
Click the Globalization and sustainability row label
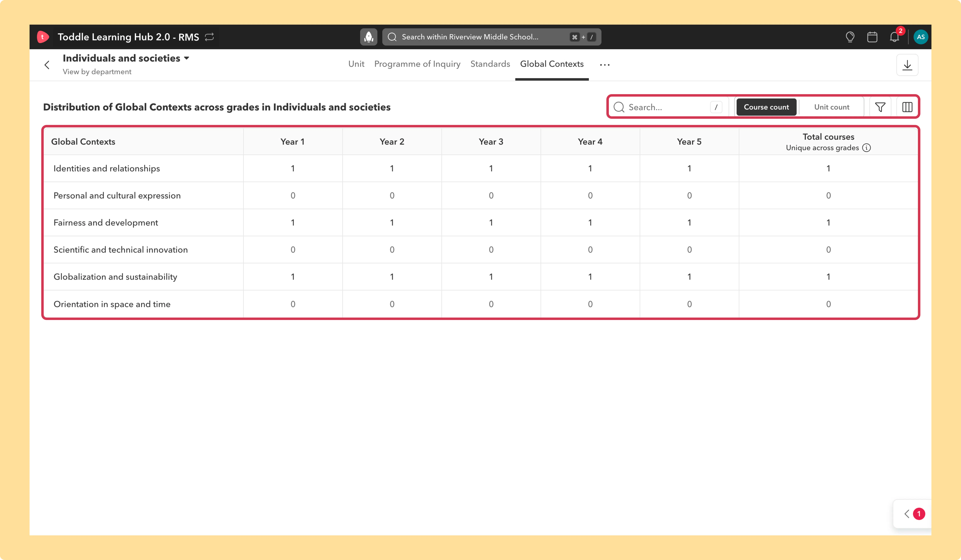[x=115, y=277]
